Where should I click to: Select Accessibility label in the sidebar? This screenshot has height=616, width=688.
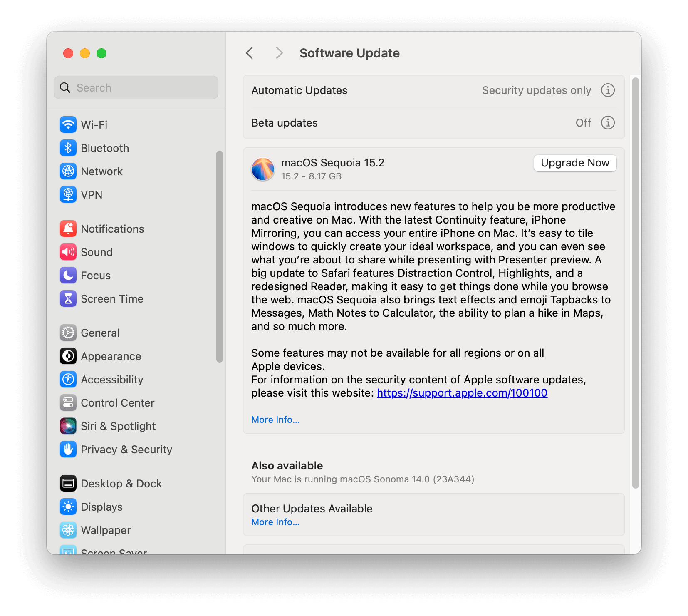(112, 380)
